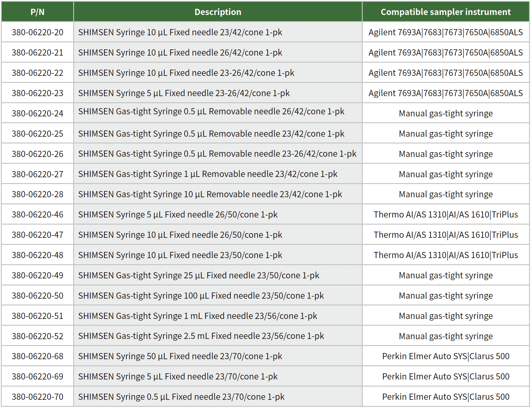Viewport: 532px width, 408px height.
Task: Click Gas-tight Syringe 2.5 mL Fixed needle description
Action: (x=201, y=336)
